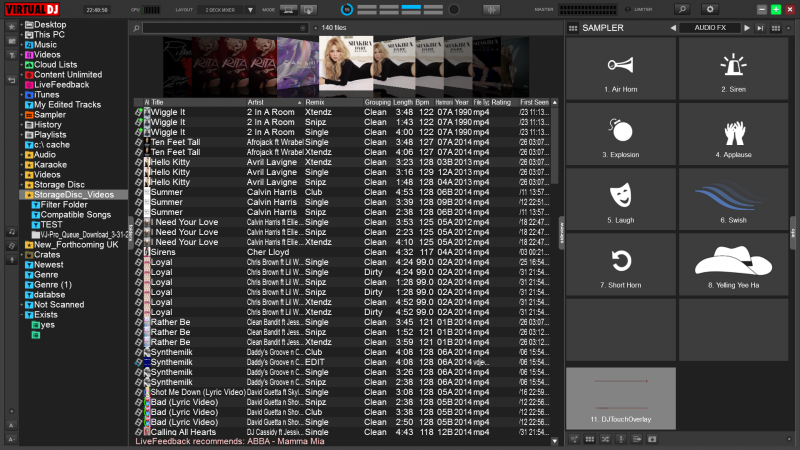
Task: Go to previous sampler bank arrow
Action: (x=673, y=28)
